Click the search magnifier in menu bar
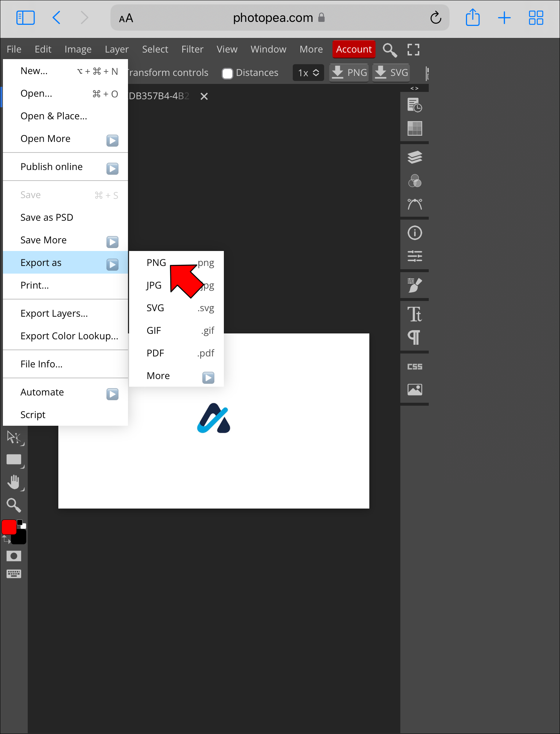Viewport: 560px width, 734px height. 390,50
